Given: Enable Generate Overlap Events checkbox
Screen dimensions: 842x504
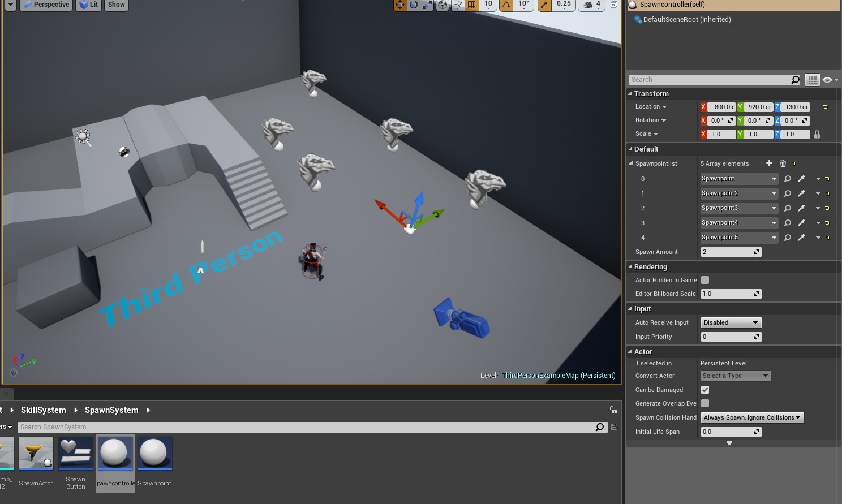Looking at the screenshot, I should click(705, 403).
